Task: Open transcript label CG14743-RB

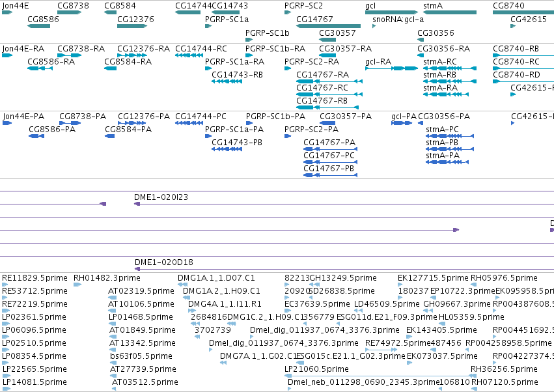Action: click(237, 75)
